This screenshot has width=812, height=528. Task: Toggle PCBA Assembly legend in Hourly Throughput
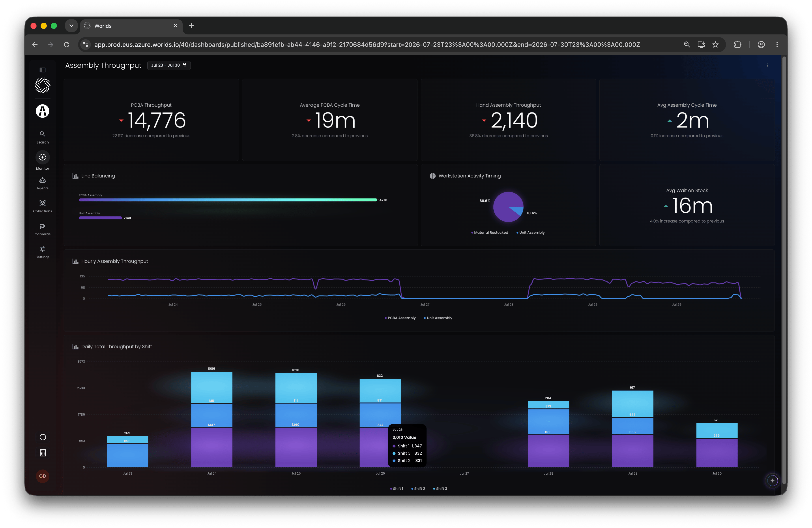tap(400, 318)
